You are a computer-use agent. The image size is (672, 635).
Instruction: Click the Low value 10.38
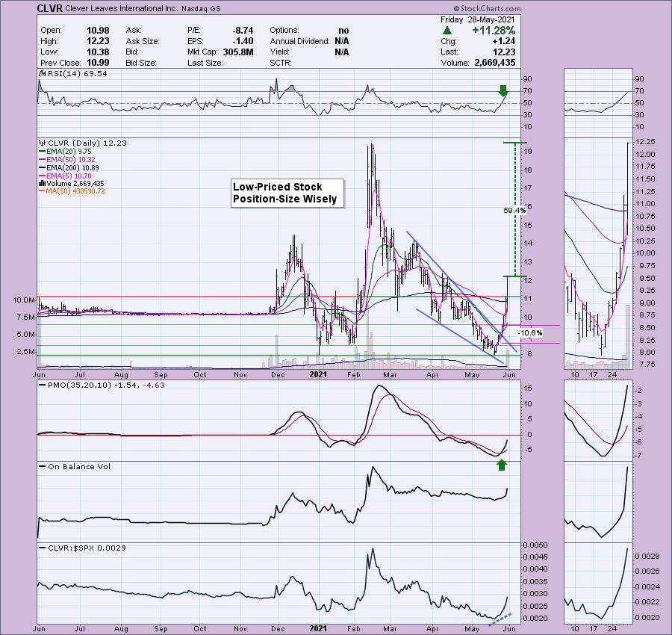pos(98,52)
